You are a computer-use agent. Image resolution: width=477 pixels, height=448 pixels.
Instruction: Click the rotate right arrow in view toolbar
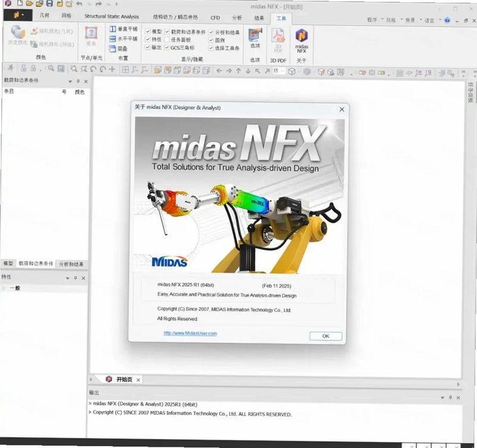229,71
